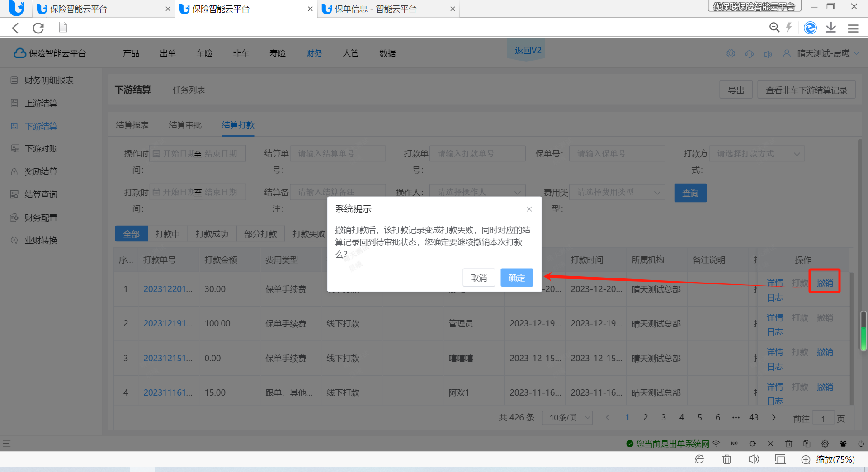Click the 保单号 input field
868x472 pixels.
click(617, 154)
